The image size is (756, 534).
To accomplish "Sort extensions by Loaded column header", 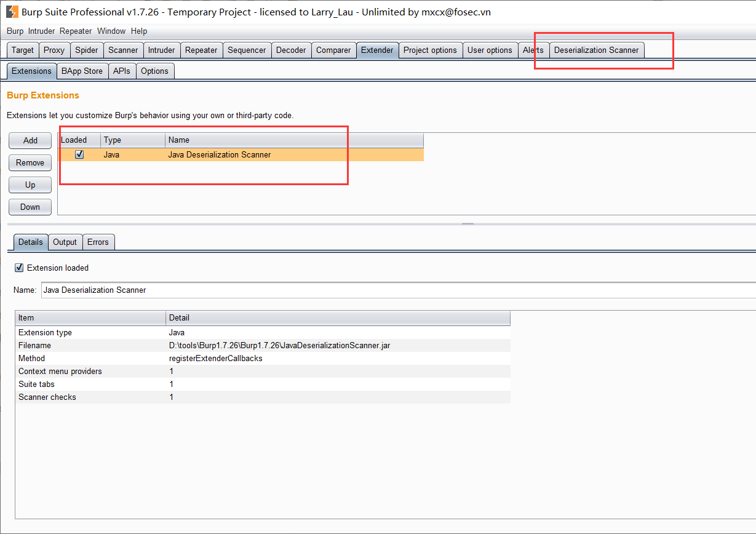I will [79, 140].
